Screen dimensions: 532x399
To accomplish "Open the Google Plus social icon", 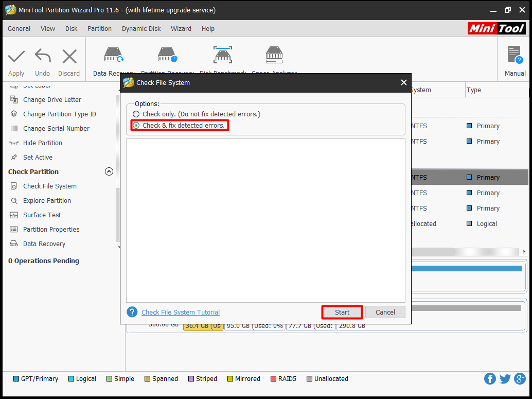I will (520, 378).
